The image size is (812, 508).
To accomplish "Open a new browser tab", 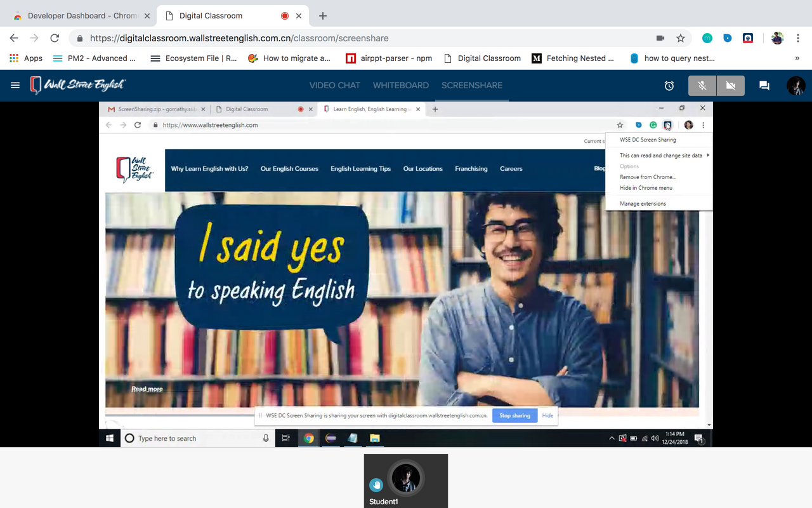I will pos(323,16).
